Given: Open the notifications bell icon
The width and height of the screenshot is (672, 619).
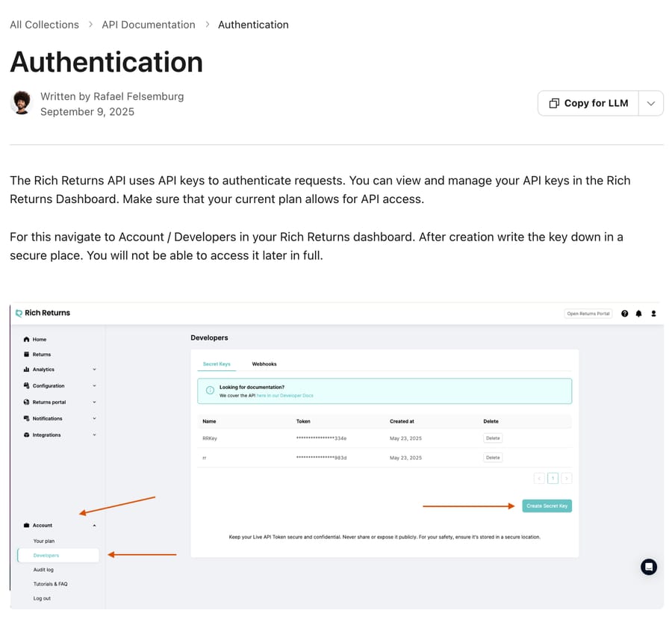Looking at the screenshot, I should point(638,314).
